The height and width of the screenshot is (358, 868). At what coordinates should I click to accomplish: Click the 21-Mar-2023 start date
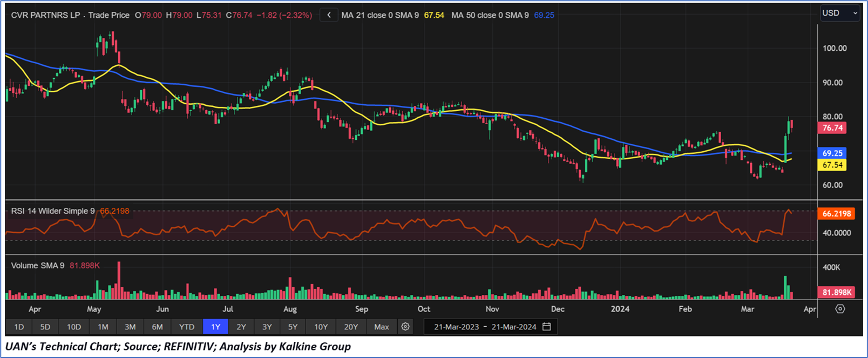click(457, 327)
